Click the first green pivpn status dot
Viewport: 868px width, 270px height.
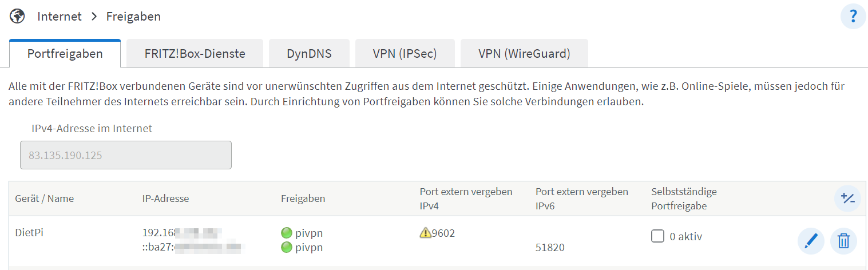(x=287, y=233)
